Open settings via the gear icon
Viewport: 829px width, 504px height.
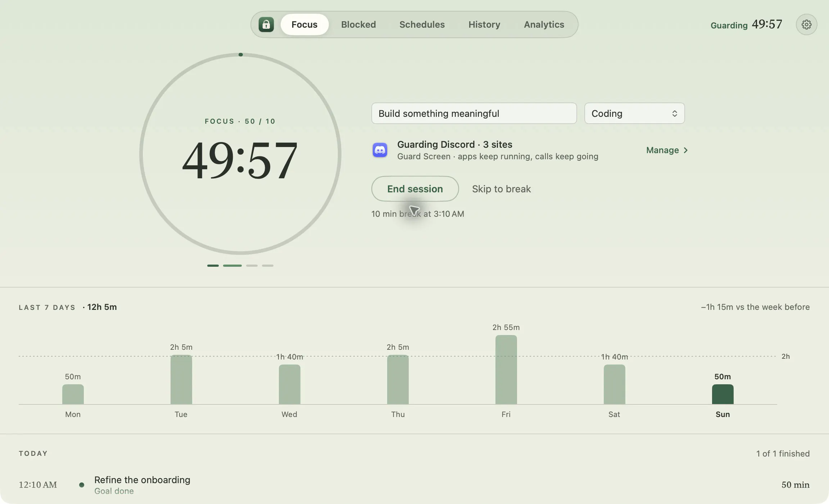[x=806, y=24]
